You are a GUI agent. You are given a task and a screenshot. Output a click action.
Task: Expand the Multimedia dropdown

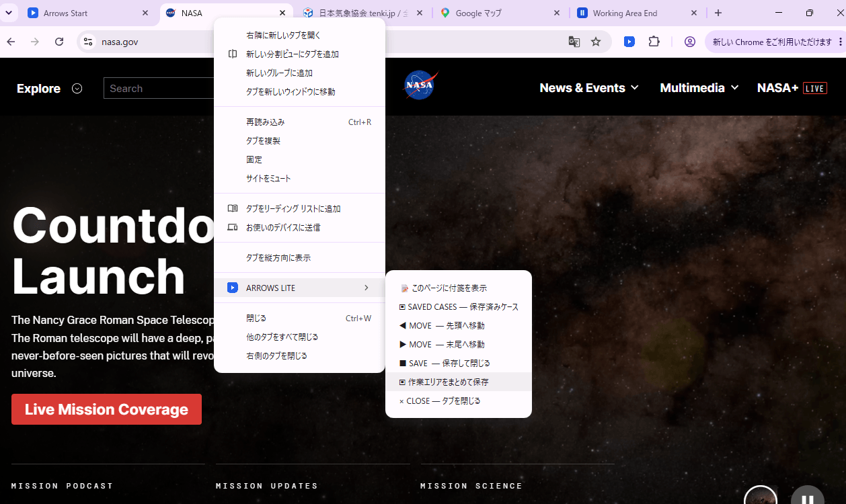[x=699, y=88]
